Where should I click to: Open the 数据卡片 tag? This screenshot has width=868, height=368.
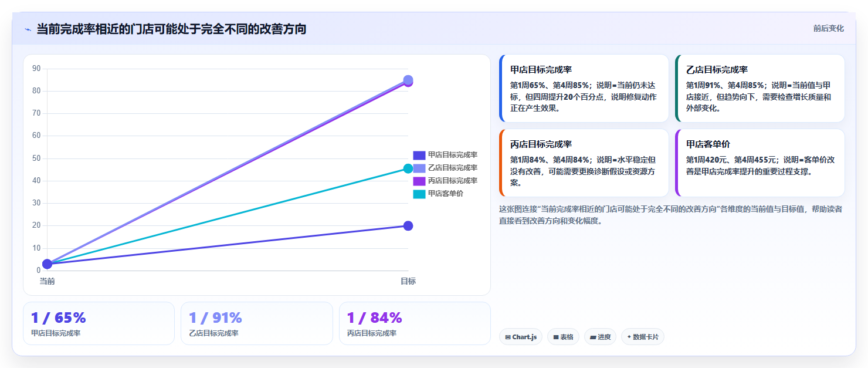coord(643,337)
